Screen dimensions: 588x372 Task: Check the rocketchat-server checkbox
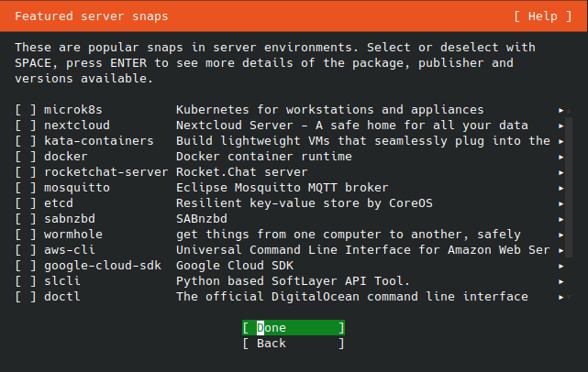point(26,172)
